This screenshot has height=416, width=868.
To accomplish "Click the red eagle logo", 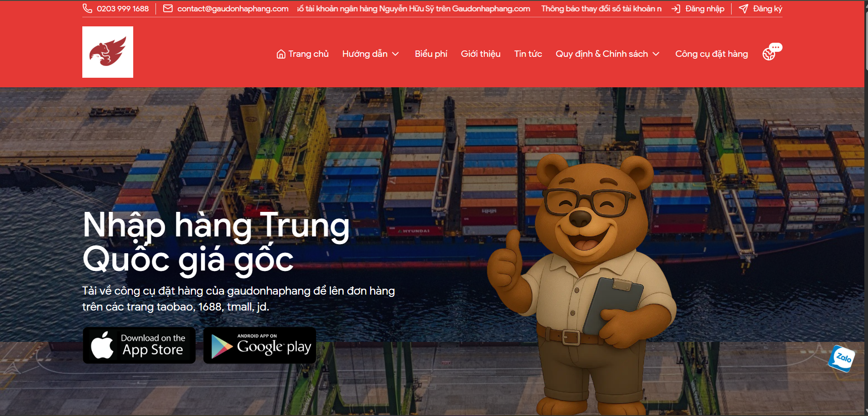I will 108,52.
